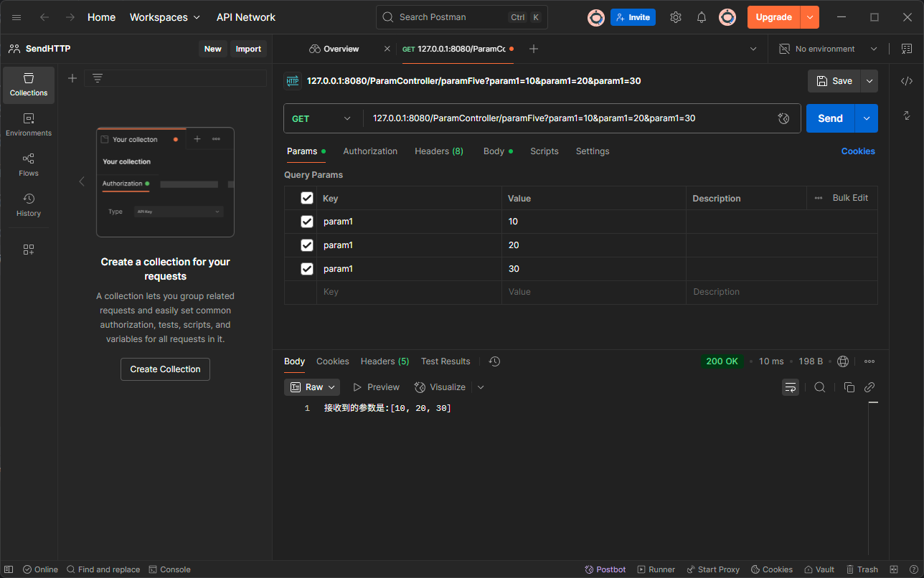The height and width of the screenshot is (578, 924).
Task: Expand the Send button dropdown arrow
Action: (x=867, y=118)
